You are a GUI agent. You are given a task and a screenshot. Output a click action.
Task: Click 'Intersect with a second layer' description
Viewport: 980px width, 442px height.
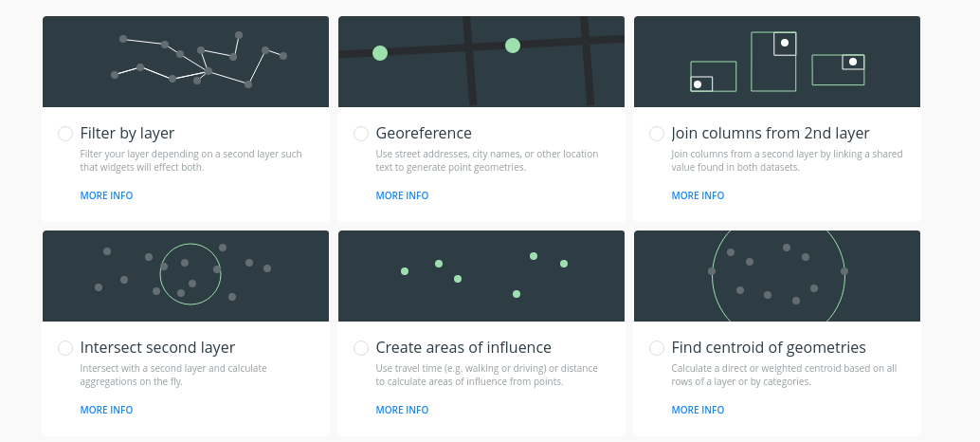(173, 375)
